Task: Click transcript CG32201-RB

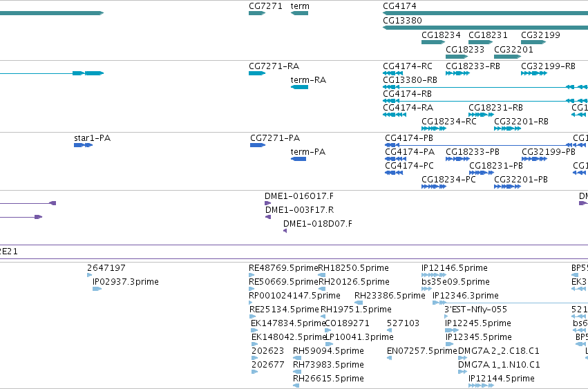Action: click(507, 129)
